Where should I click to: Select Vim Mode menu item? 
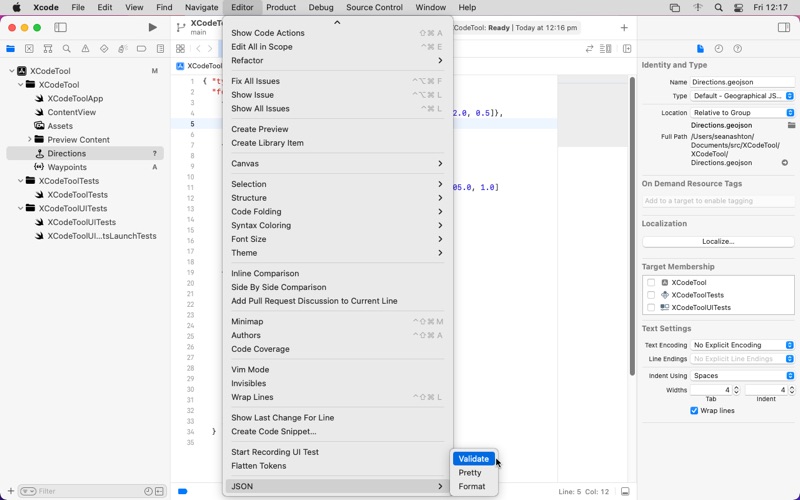click(337, 369)
